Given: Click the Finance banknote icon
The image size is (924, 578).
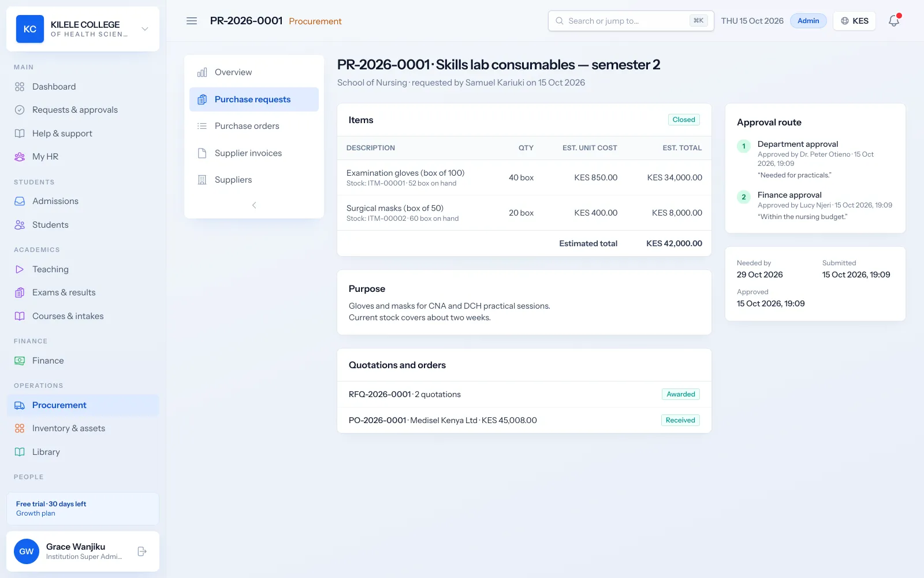Looking at the screenshot, I should (x=20, y=361).
